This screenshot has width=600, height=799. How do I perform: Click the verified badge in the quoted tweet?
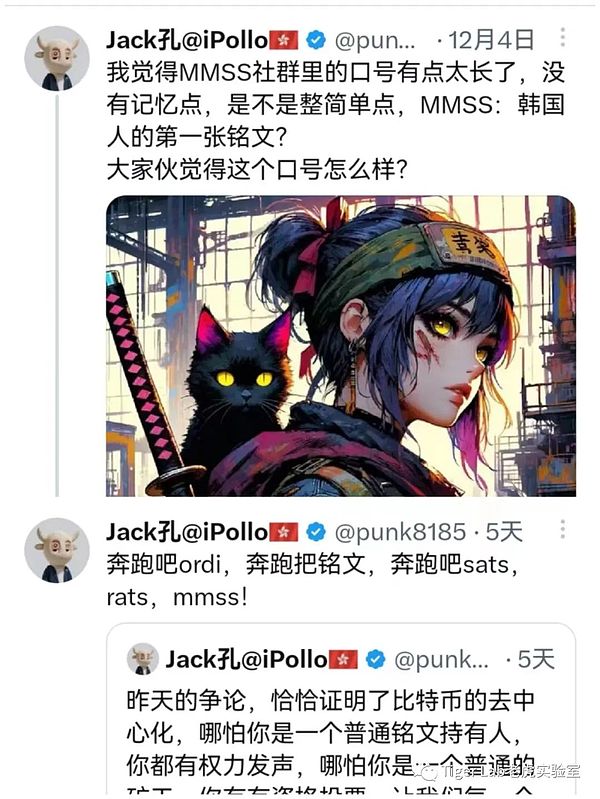[x=376, y=659]
